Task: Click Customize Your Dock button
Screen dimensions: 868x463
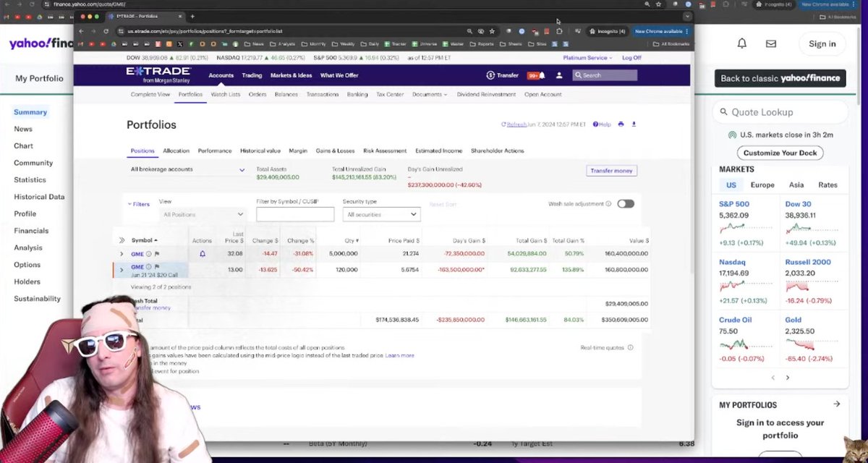Action: point(780,153)
